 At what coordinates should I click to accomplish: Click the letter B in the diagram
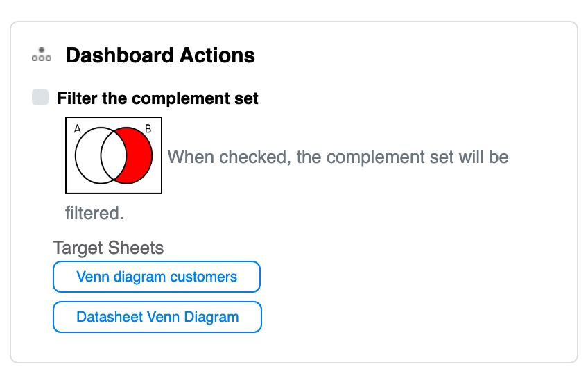[148, 128]
